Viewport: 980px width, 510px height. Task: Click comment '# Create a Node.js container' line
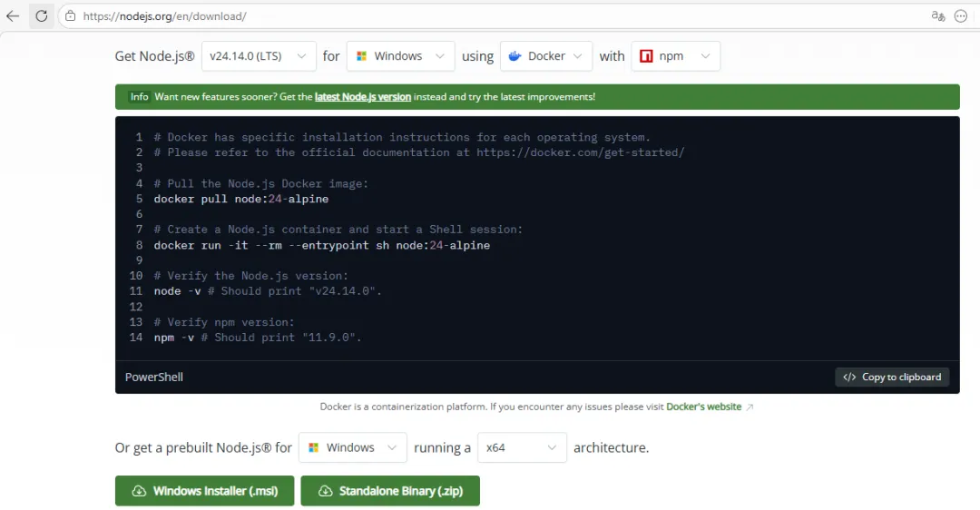338,230
